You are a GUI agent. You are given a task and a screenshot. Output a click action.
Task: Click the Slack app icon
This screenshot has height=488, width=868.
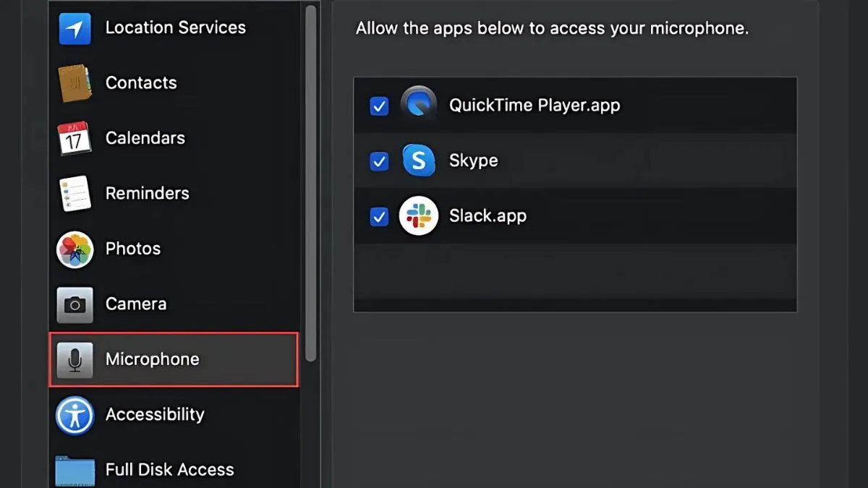pyautogui.click(x=419, y=215)
